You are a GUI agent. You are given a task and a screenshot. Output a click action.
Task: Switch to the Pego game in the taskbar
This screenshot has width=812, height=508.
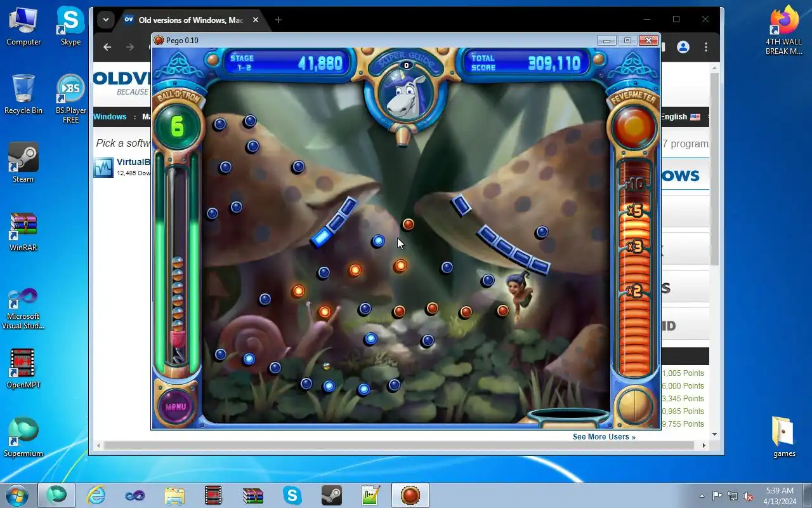point(410,495)
